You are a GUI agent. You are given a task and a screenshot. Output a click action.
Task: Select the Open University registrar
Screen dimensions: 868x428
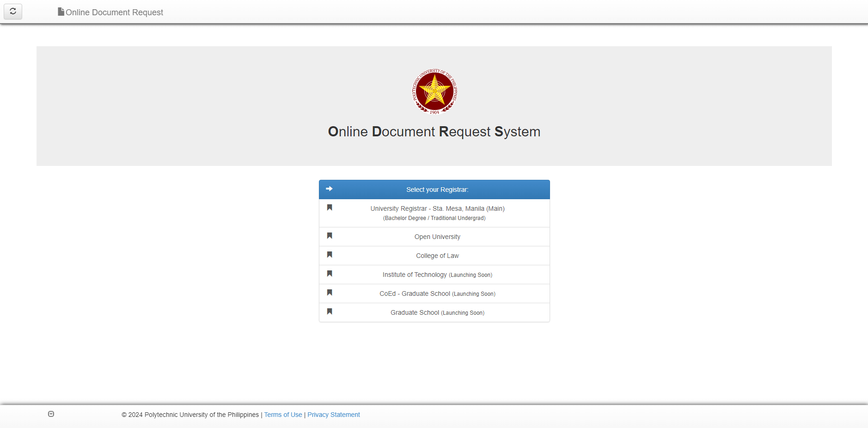pos(434,237)
